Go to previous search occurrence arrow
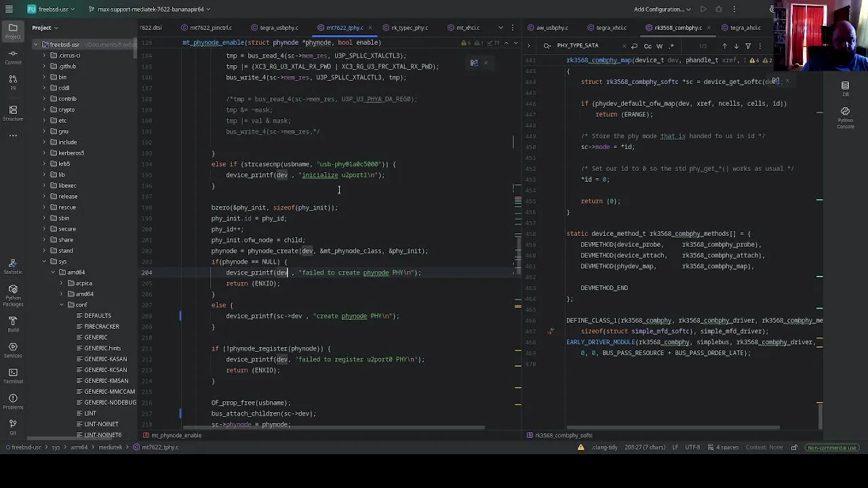Screen dimensions: 868x488 (724, 46)
